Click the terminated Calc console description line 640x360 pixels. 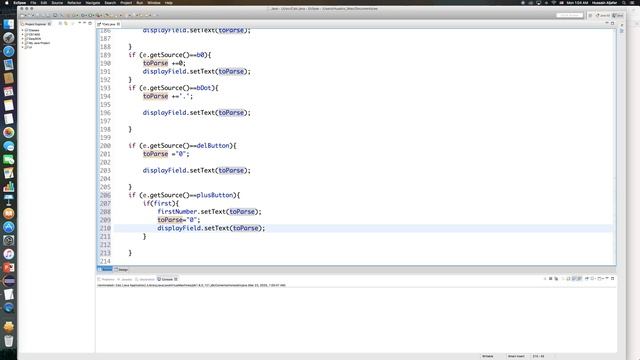pos(191,285)
